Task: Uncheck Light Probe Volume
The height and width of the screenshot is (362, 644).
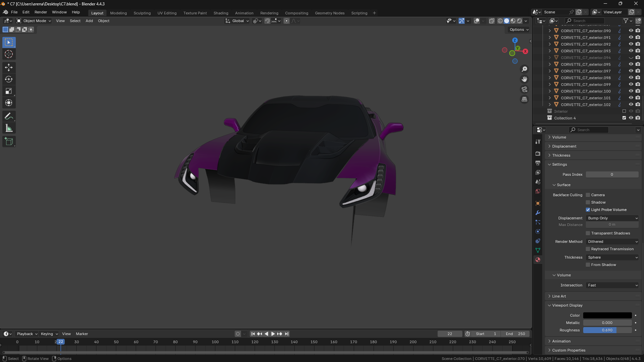Action: point(588,210)
